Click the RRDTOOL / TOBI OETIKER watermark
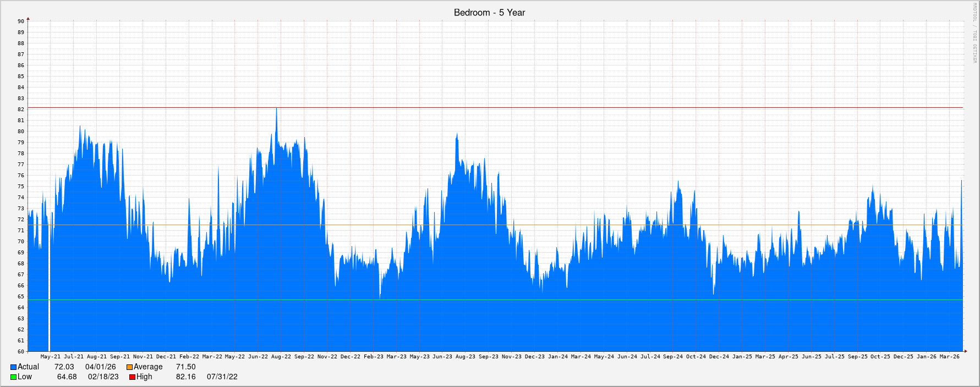980x387 pixels. (974, 33)
